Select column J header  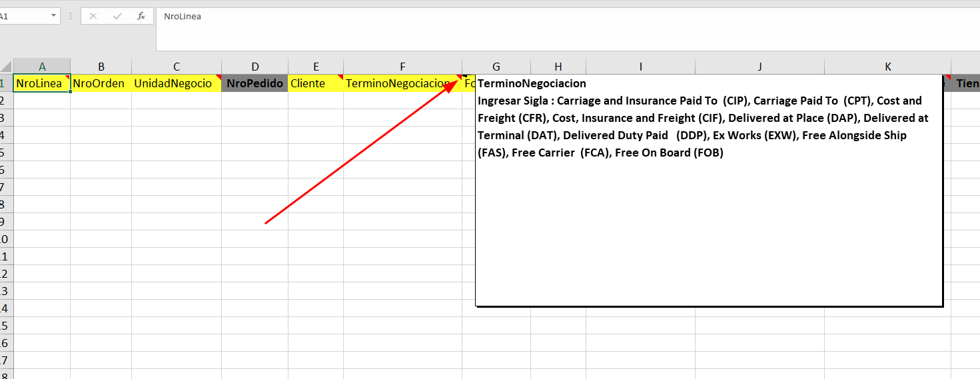(759, 67)
